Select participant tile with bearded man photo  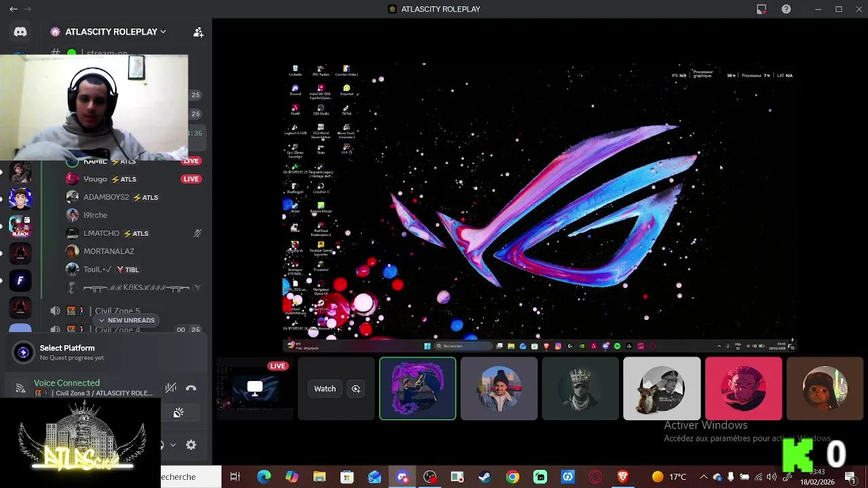(499, 388)
